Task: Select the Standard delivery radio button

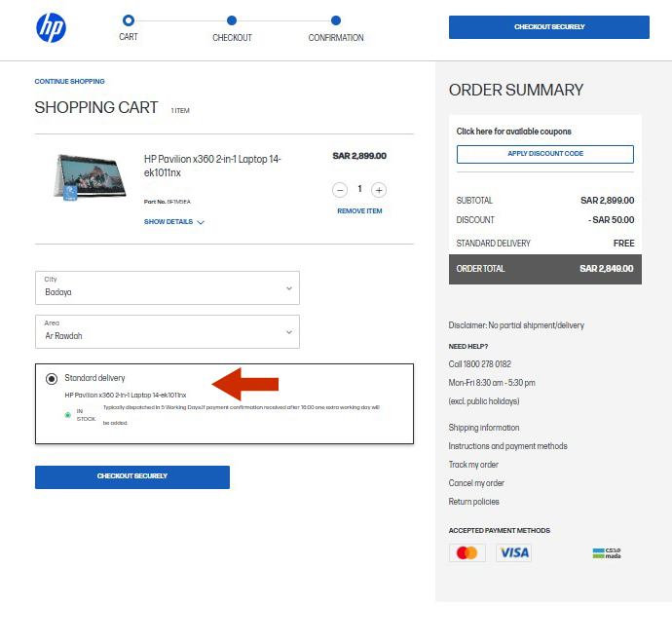Action: (x=52, y=379)
